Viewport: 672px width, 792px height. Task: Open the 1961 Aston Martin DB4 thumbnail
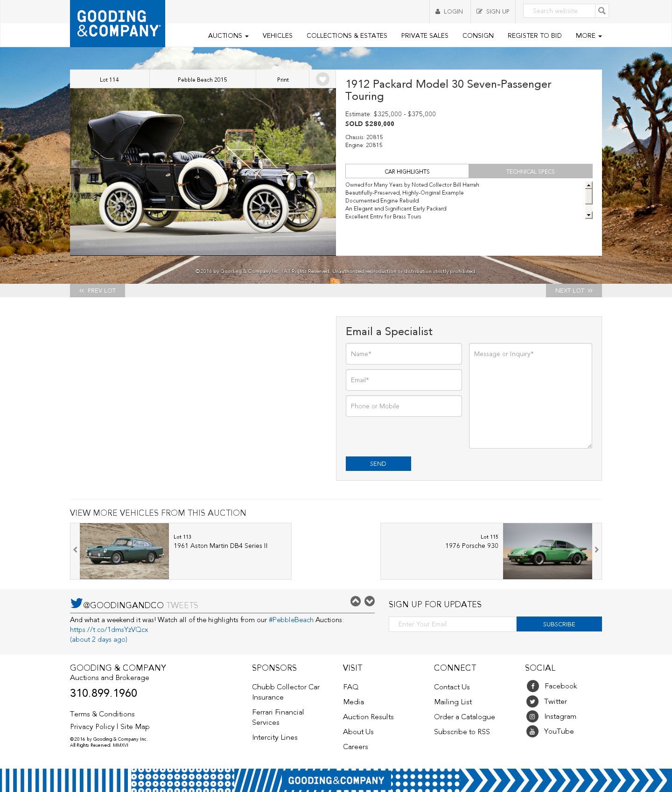coord(124,551)
